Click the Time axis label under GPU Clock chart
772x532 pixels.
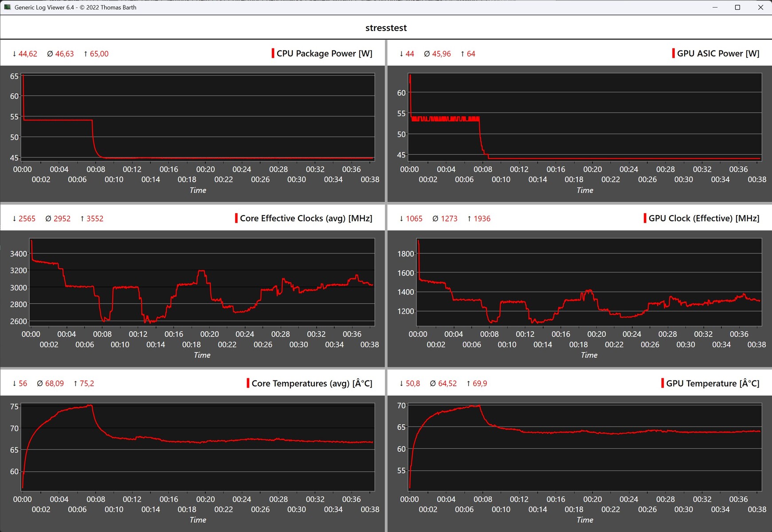click(589, 355)
